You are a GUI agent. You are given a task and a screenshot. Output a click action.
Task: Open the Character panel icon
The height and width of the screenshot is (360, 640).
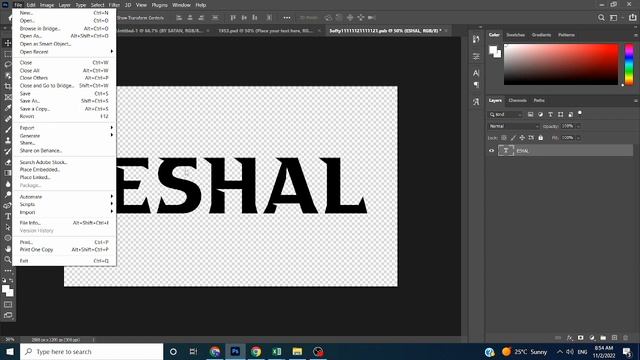(x=476, y=73)
